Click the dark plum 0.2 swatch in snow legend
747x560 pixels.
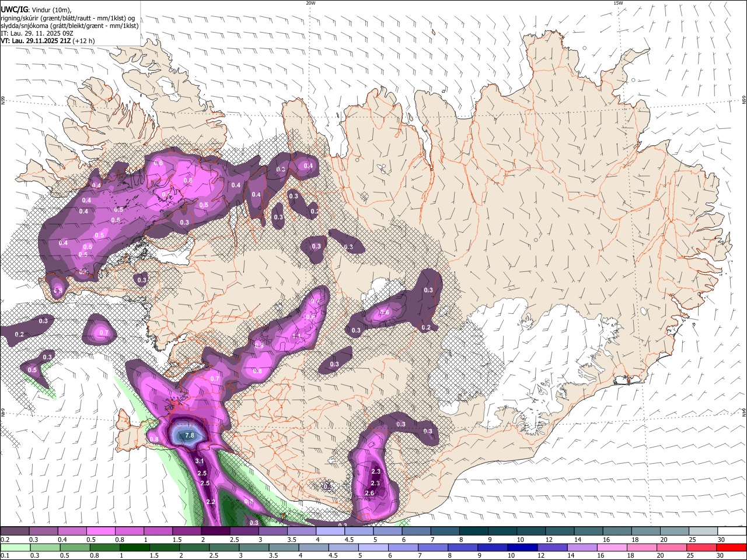pyautogui.click(x=15, y=531)
